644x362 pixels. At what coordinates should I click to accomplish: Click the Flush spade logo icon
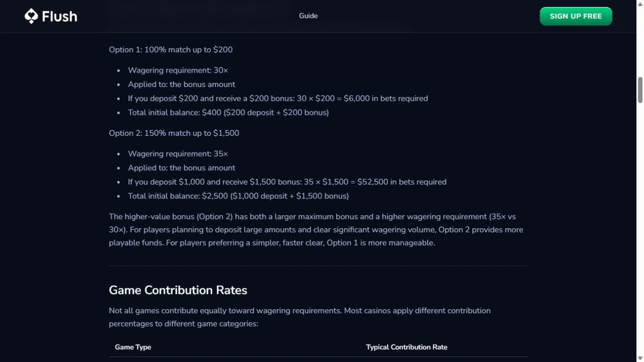31,16
